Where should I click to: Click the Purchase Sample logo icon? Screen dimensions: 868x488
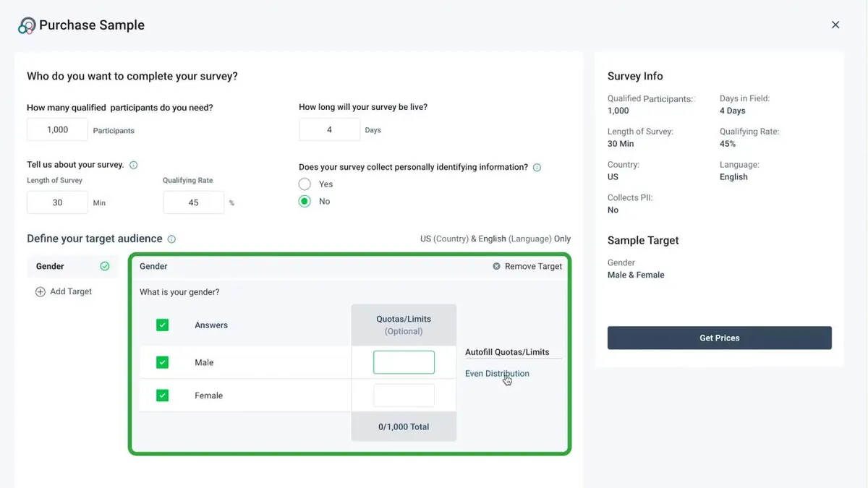point(27,26)
